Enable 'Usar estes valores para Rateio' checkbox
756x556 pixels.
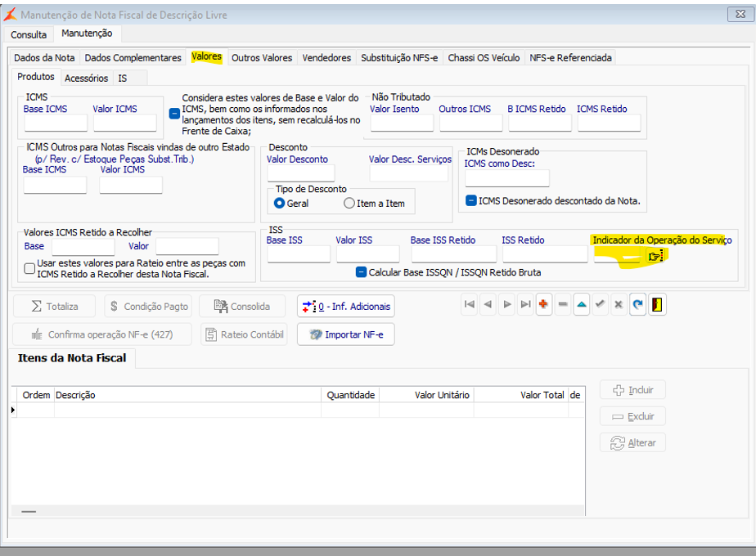tap(29, 268)
